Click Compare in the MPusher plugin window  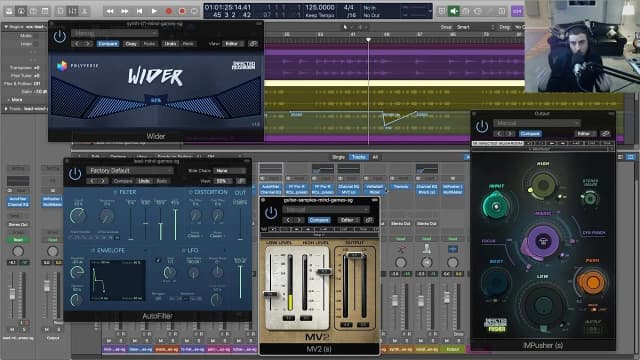pos(529,133)
